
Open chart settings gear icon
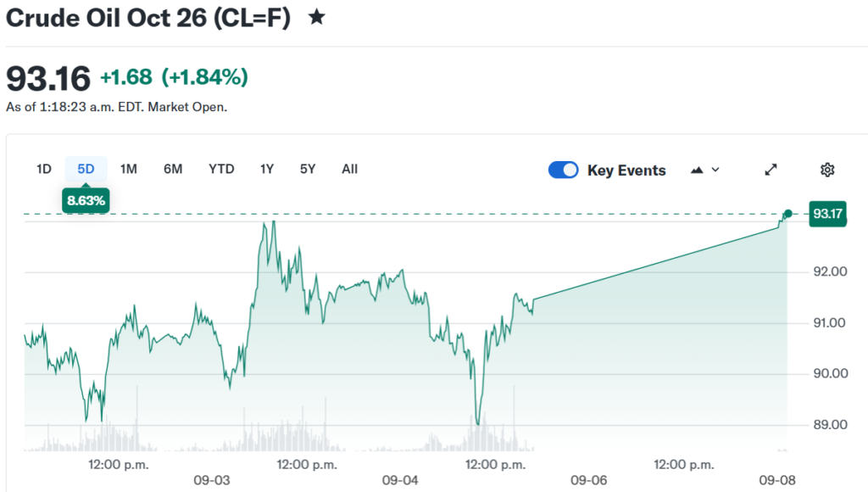coord(827,170)
